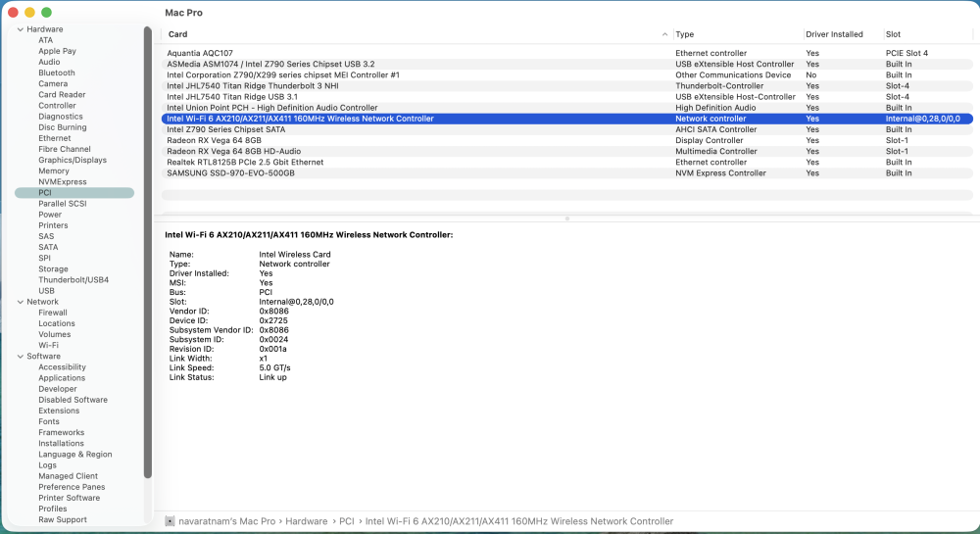
Task: Select Memory in sidebar
Action: point(54,171)
